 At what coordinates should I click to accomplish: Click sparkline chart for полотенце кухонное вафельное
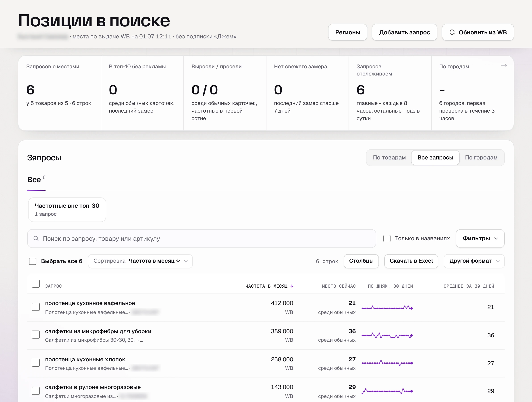387,308
